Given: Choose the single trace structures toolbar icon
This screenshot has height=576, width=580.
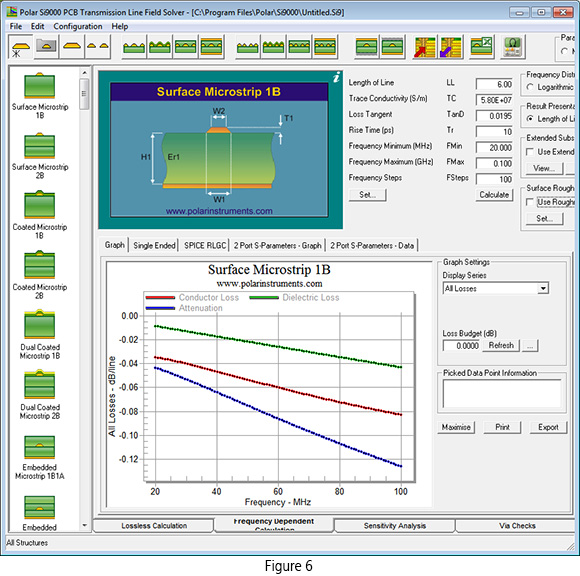Looking at the screenshot, I should (x=72, y=47).
